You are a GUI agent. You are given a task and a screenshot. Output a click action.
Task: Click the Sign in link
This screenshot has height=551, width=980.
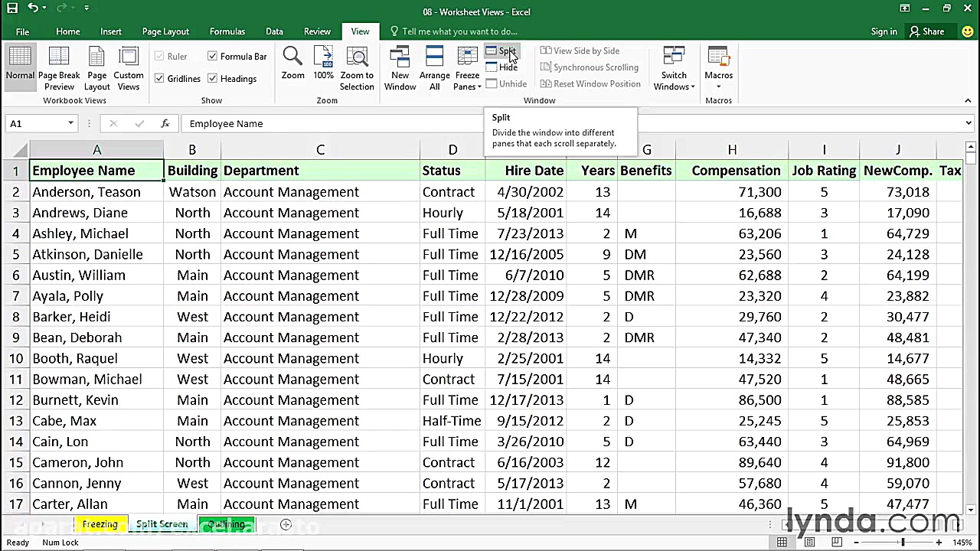[884, 31]
